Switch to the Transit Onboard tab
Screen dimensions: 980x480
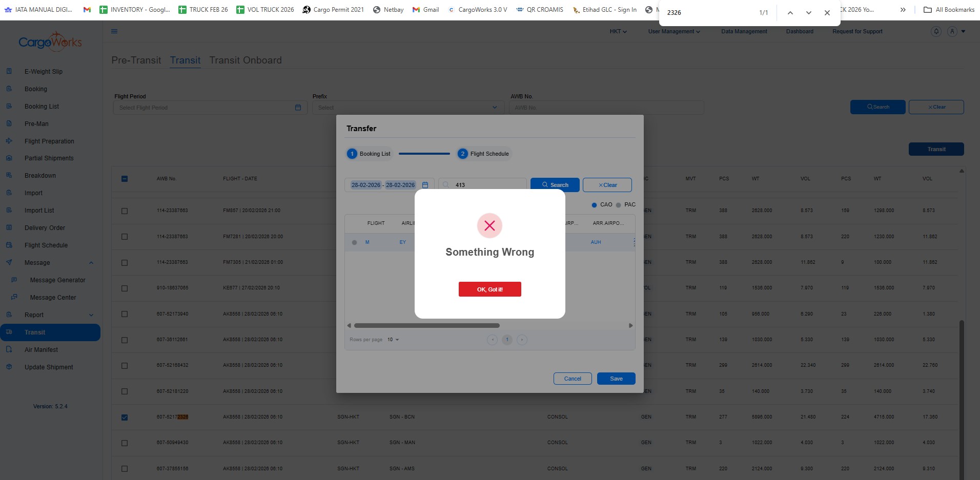click(245, 60)
